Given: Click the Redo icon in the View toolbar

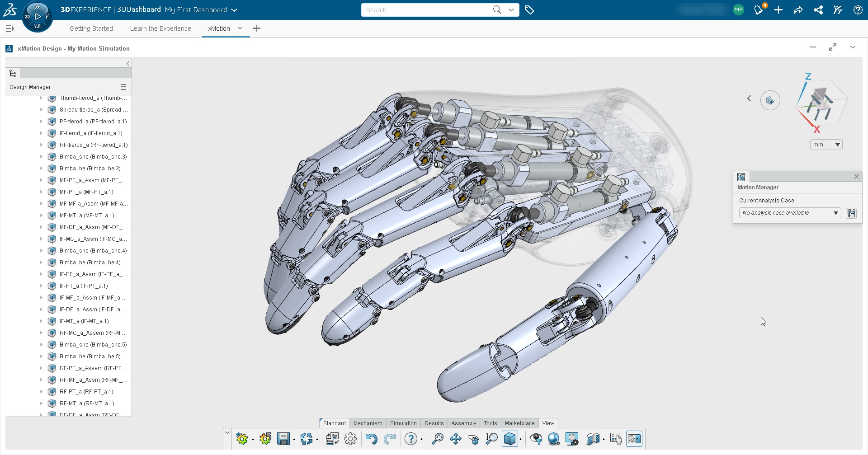Looking at the screenshot, I should [x=389, y=438].
